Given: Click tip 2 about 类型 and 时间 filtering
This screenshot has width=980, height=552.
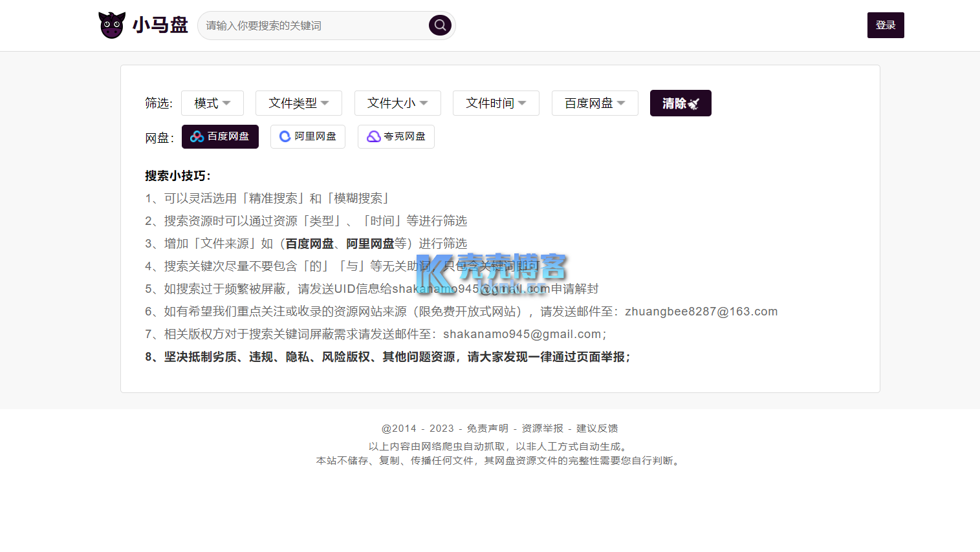Looking at the screenshot, I should [x=306, y=221].
